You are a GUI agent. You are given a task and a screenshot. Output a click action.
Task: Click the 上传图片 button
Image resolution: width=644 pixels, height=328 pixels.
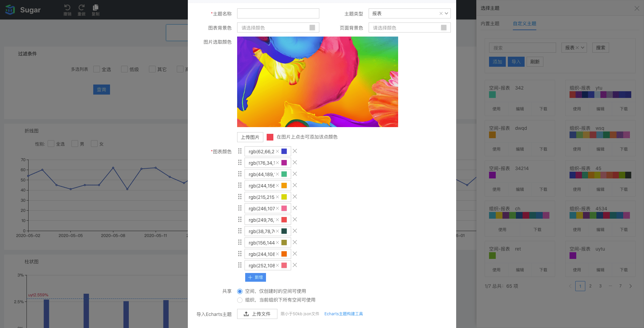tap(250, 137)
